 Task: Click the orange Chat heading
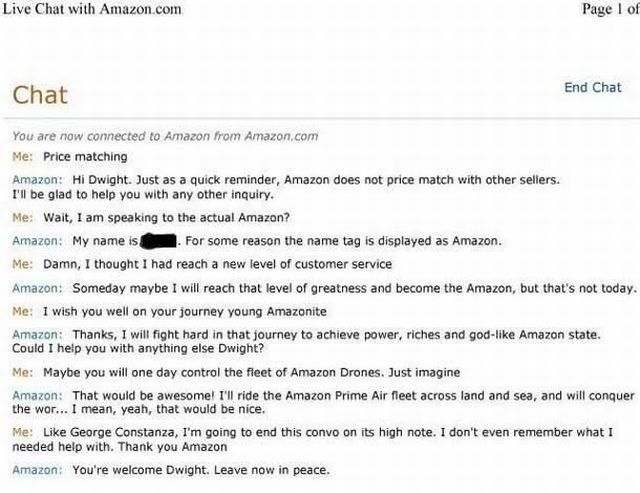(x=40, y=96)
